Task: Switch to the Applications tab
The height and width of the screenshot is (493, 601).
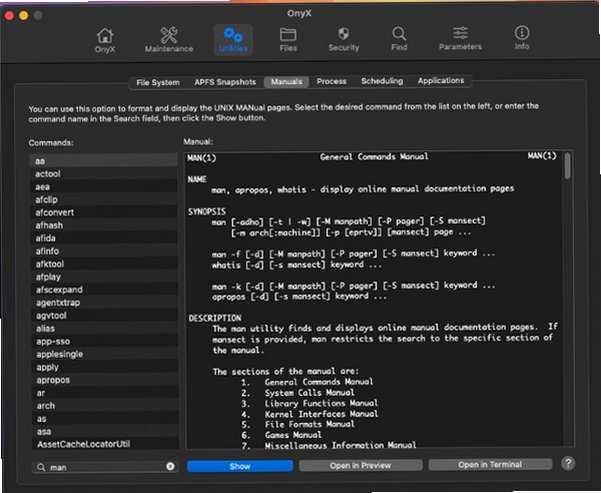Action: pos(441,81)
